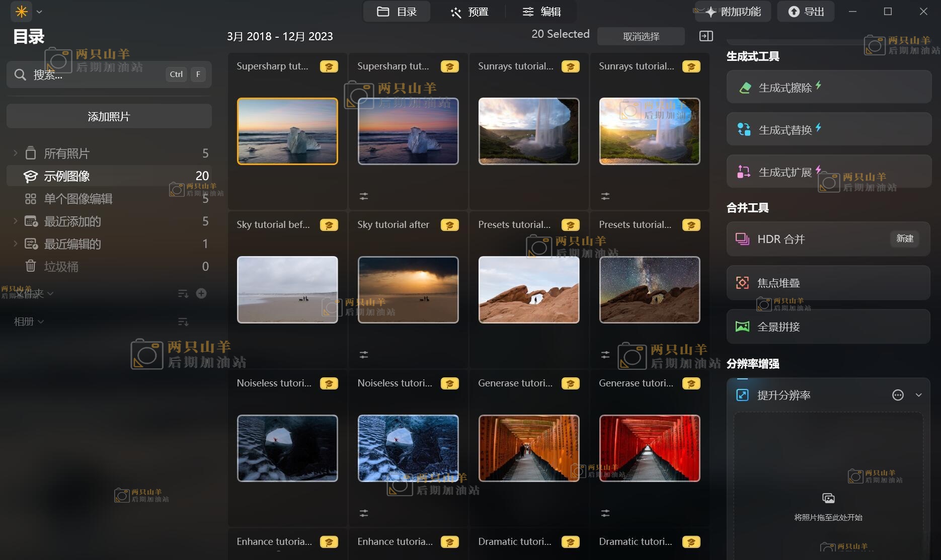Open the app menu dropdown arrow beside logo
The image size is (941, 560).
tap(39, 12)
